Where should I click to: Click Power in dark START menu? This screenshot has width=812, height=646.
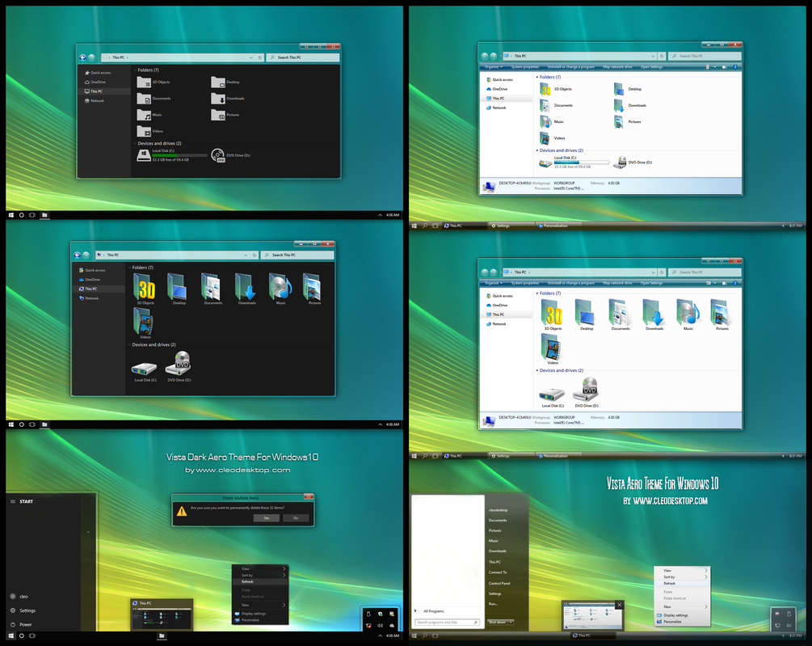(21, 624)
